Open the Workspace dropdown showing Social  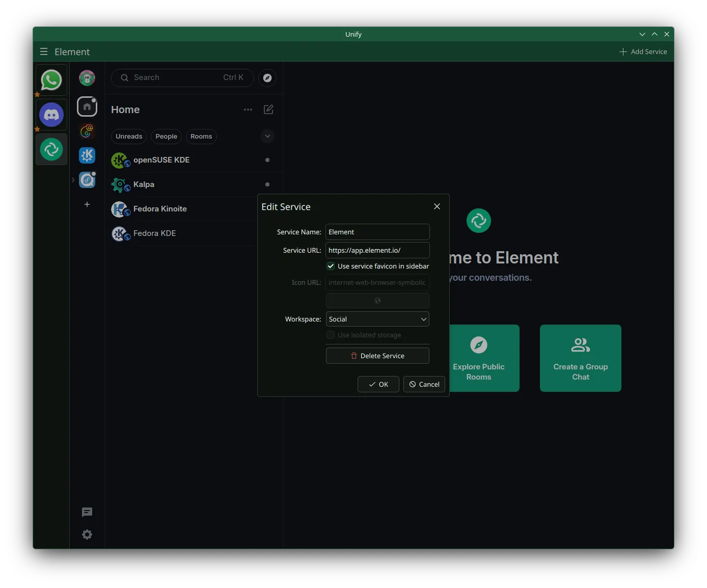(377, 319)
